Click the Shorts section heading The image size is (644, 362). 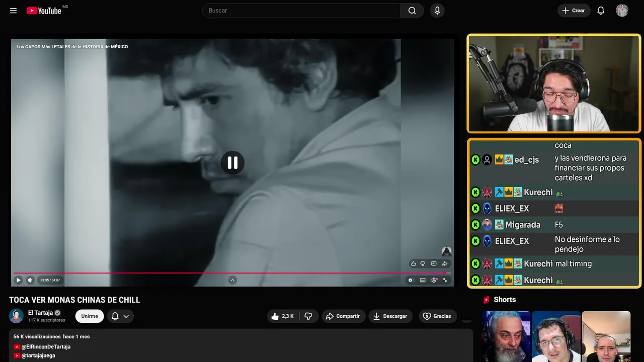pyautogui.click(x=505, y=300)
